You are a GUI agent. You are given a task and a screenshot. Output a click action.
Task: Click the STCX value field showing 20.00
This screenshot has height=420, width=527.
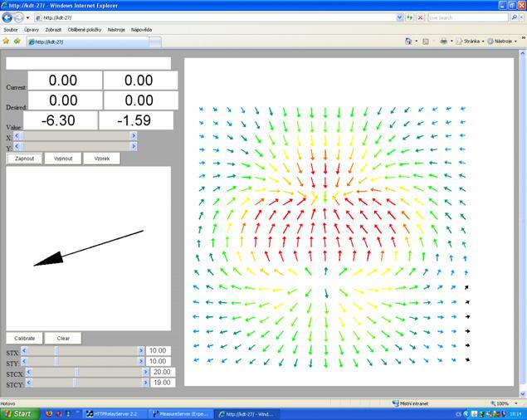pyautogui.click(x=163, y=372)
